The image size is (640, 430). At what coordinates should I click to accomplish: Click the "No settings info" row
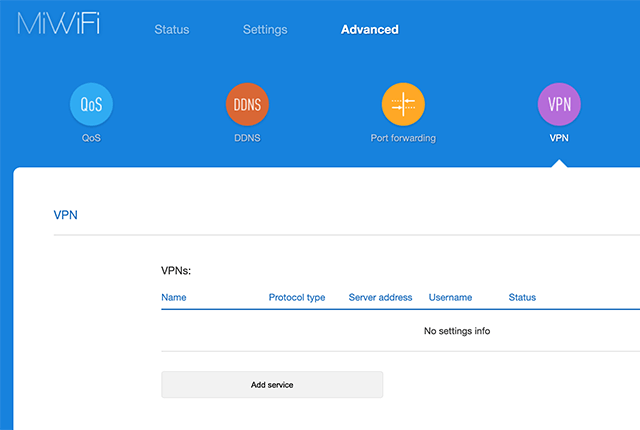(457, 331)
